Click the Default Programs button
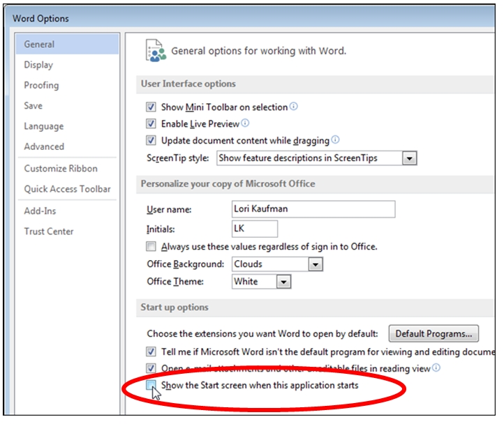Image resolution: width=504 pixels, height=424 pixels. 433,333
